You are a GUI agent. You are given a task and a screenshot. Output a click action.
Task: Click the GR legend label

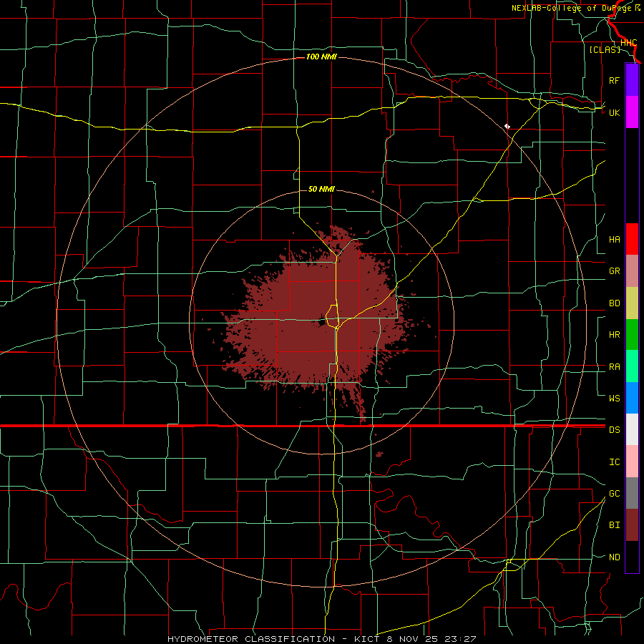point(614,271)
